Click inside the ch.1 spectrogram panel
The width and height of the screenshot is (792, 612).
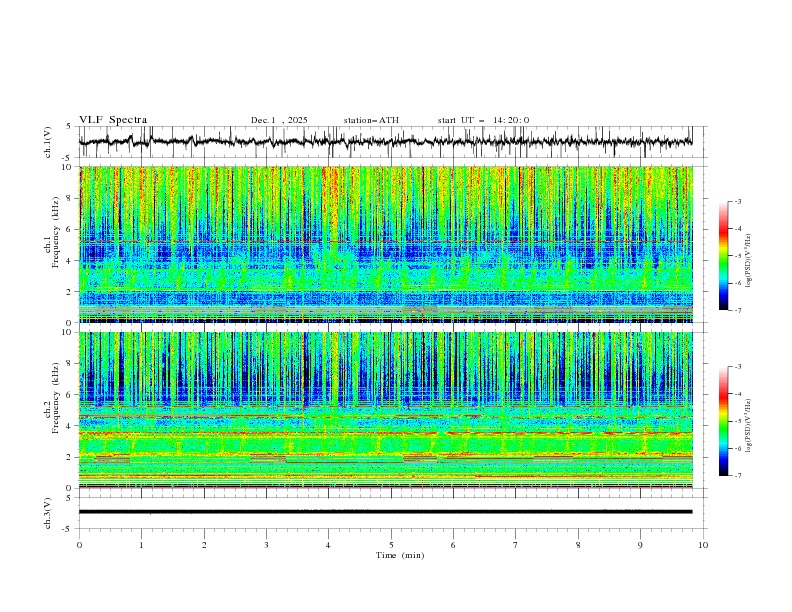tap(386, 244)
